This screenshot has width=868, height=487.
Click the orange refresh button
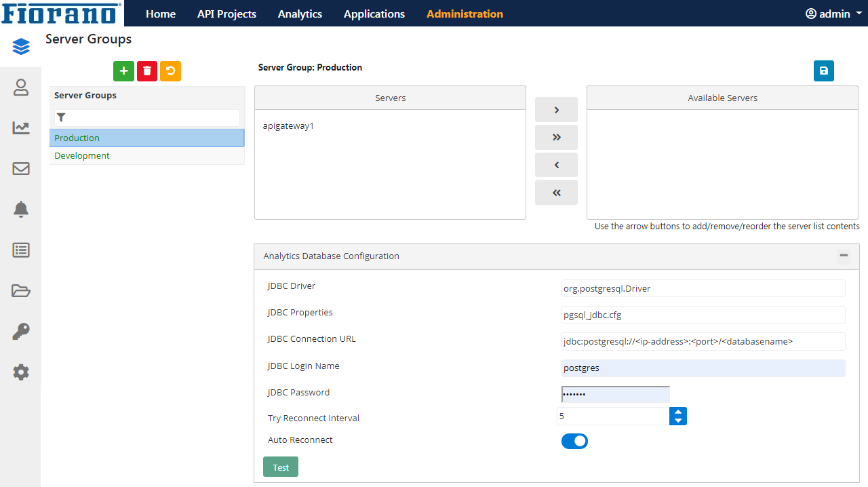click(x=170, y=71)
